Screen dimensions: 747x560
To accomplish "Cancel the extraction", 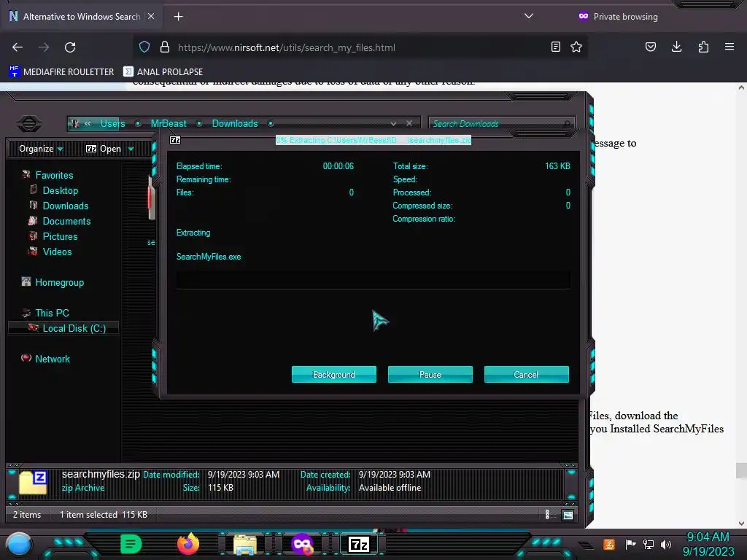I will pos(526,374).
